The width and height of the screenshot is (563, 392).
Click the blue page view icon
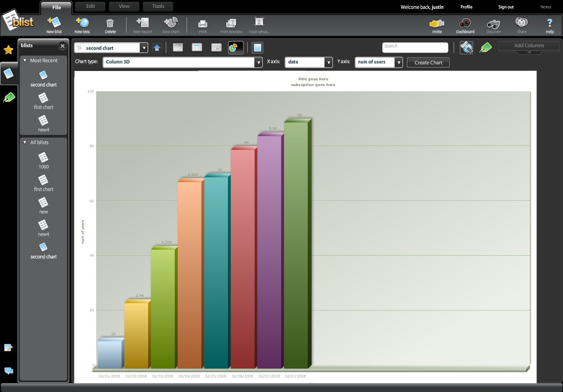[x=257, y=48]
